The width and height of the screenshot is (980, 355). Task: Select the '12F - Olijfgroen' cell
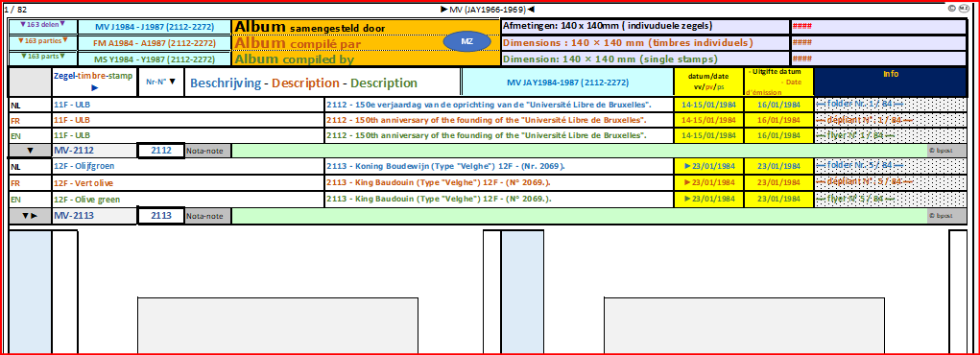188,166
